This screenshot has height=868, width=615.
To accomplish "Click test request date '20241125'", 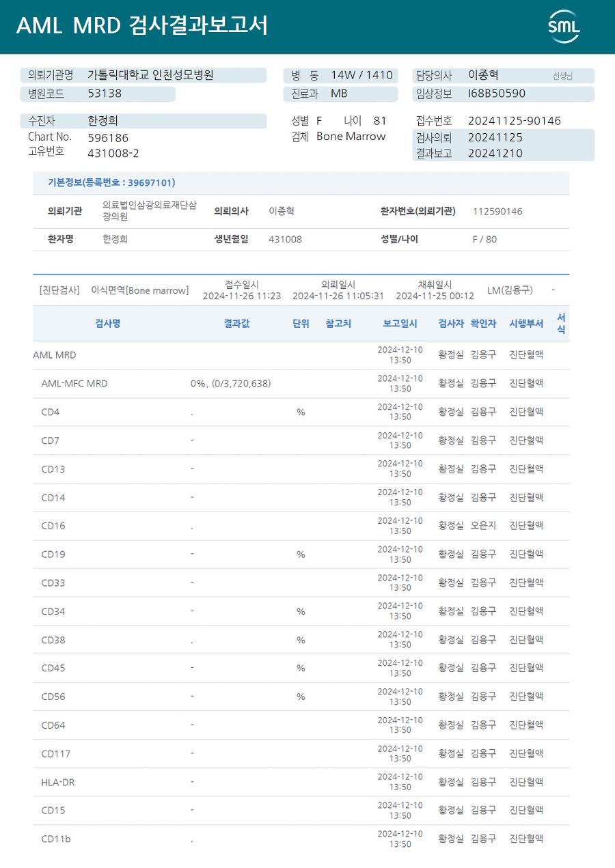I will coord(495,137).
